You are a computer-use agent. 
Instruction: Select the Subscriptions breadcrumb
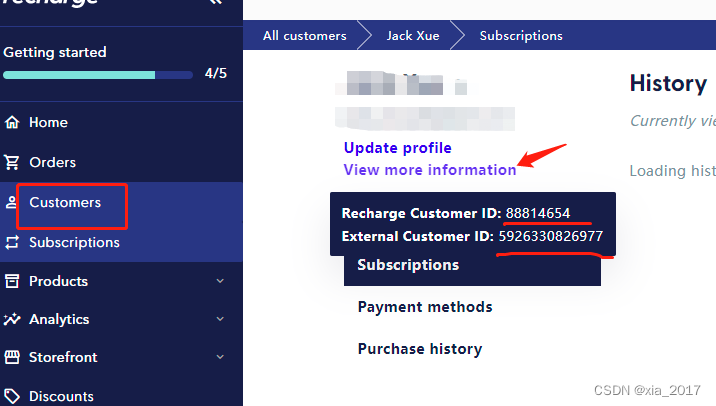pyautogui.click(x=521, y=36)
